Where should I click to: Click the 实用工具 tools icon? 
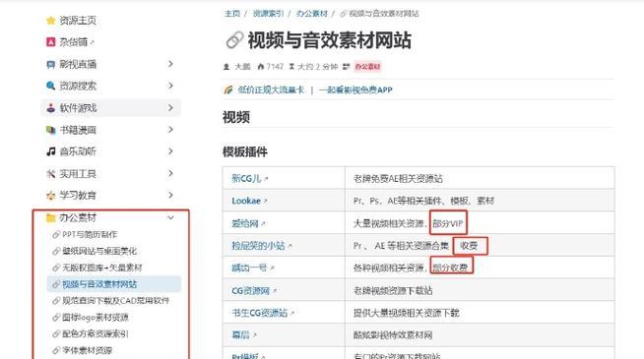(x=50, y=174)
